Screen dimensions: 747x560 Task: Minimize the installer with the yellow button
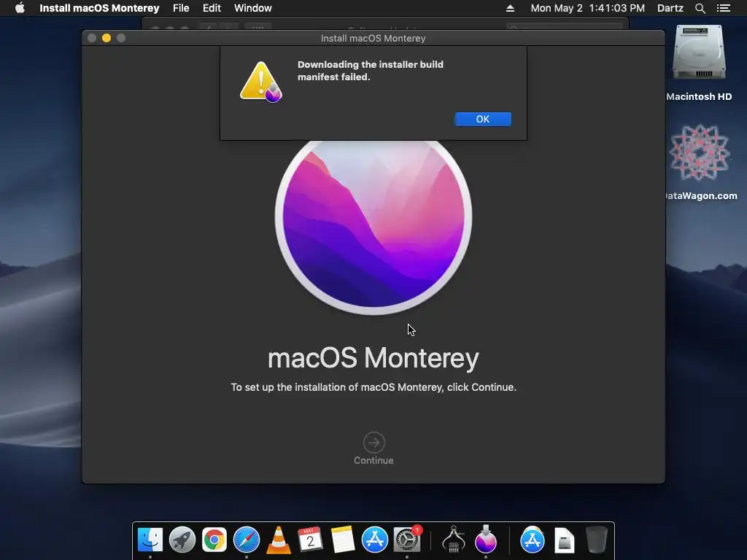[x=107, y=38]
